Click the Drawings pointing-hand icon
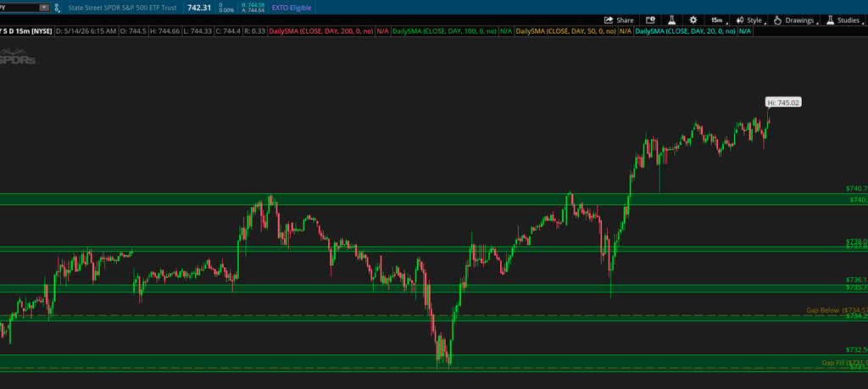Image resolution: width=868 pixels, height=389 pixels. [x=777, y=20]
